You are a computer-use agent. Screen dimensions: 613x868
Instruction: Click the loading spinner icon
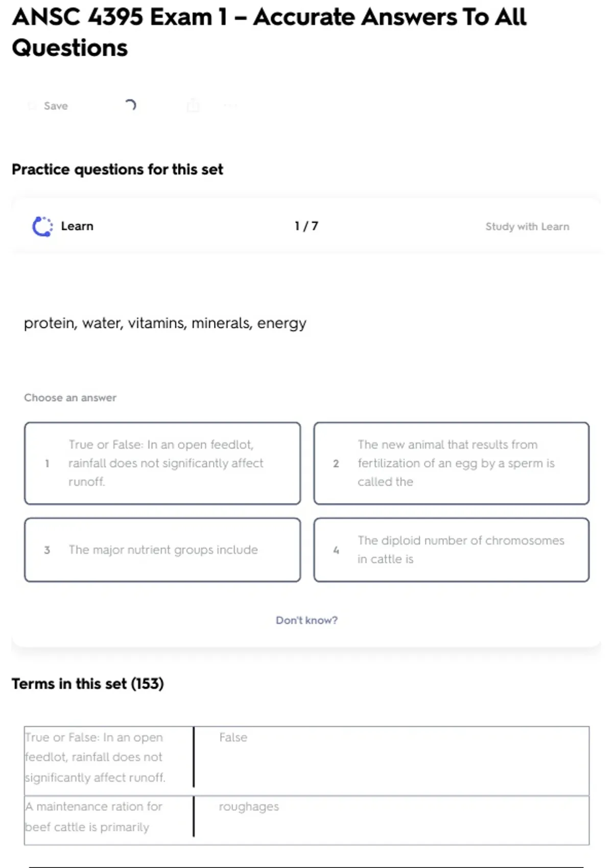[x=130, y=105]
